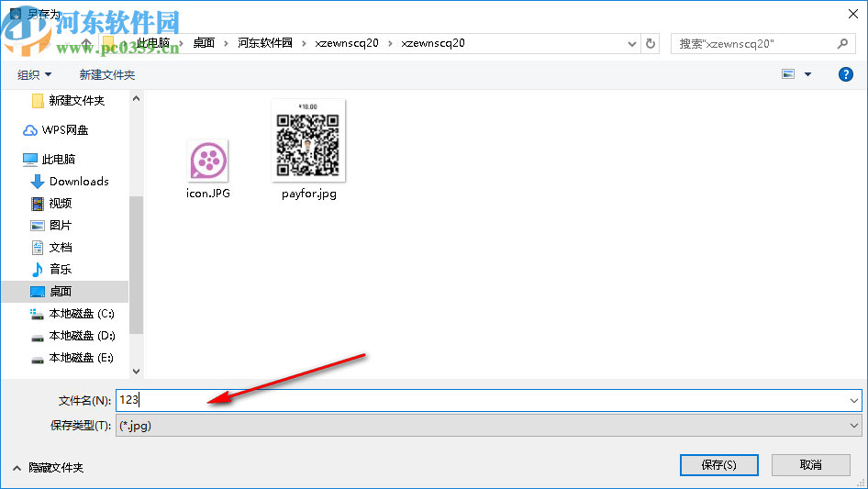The width and height of the screenshot is (868, 489).
Task: Click the navigation pane scrollbar thumb
Action: 136,265
